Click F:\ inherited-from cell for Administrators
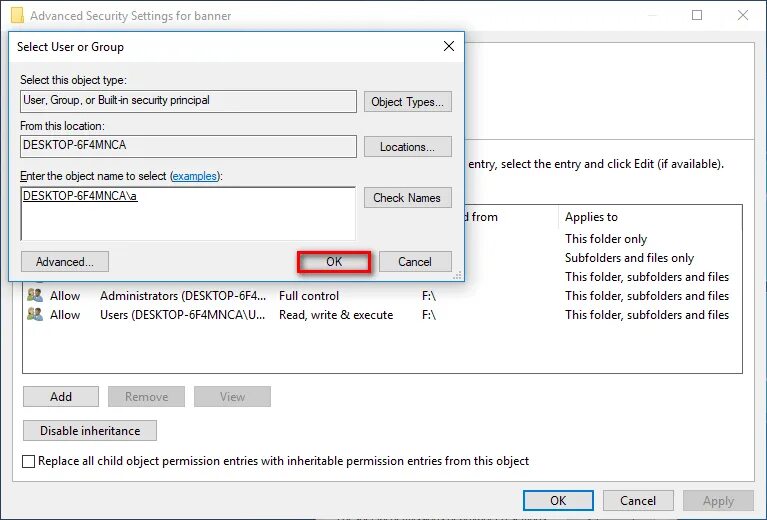 click(x=429, y=296)
